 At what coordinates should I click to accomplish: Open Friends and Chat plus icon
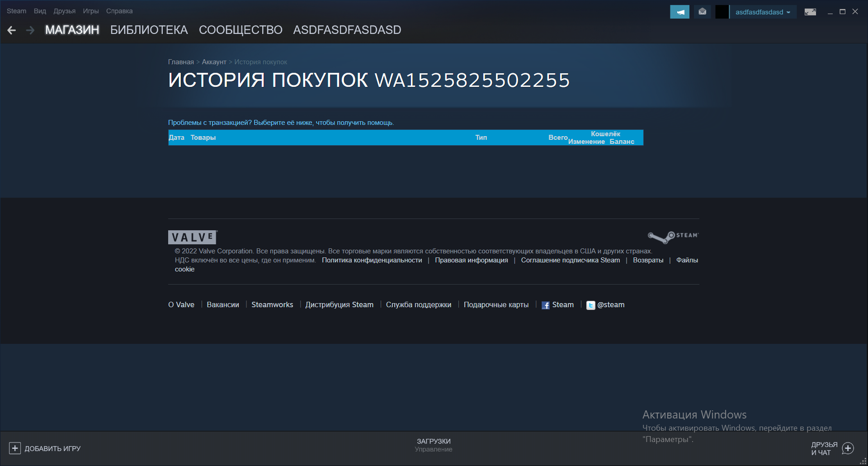click(848, 448)
